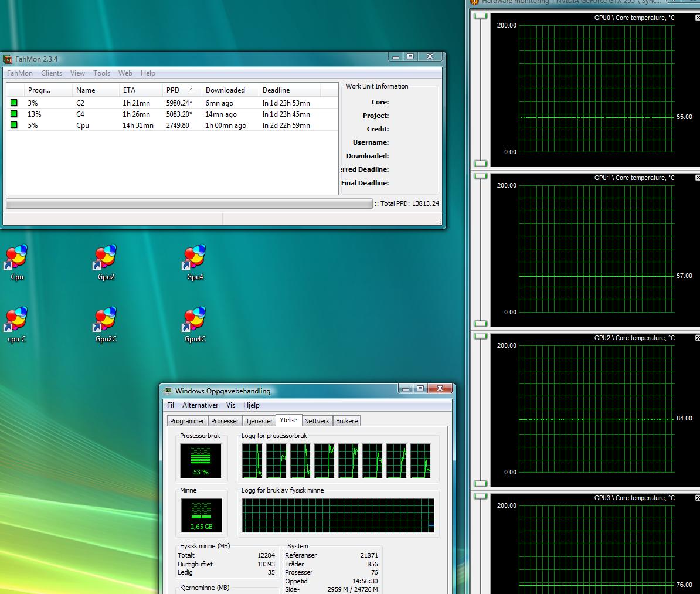Close the GPU3 core temperature graph
Screen dimensions: 700x594
click(x=697, y=497)
